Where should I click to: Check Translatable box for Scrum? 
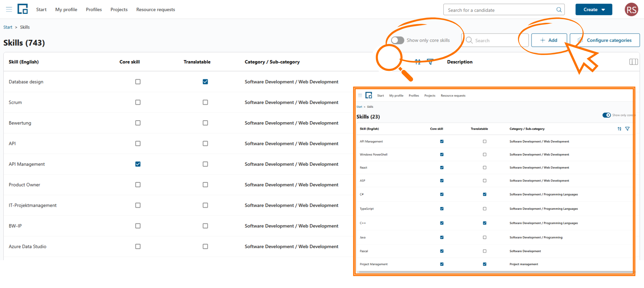point(205,102)
